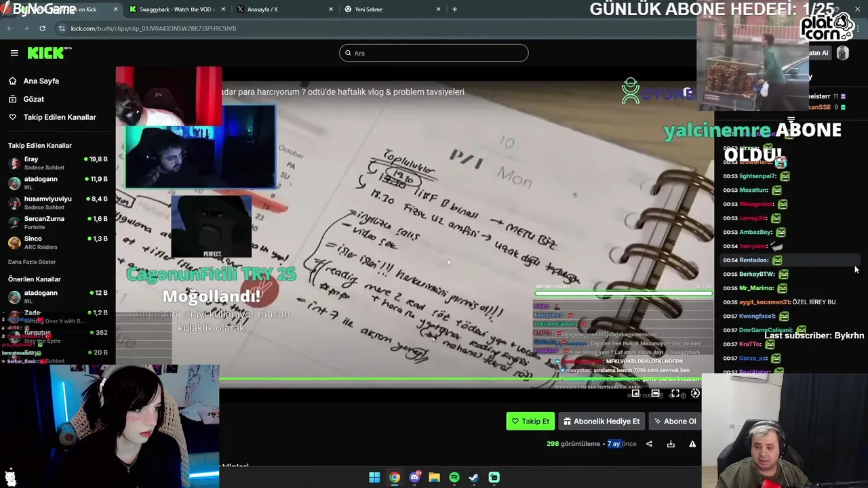868x488 pixels.
Task: Enter fullscreen on the video player
Action: (675, 393)
